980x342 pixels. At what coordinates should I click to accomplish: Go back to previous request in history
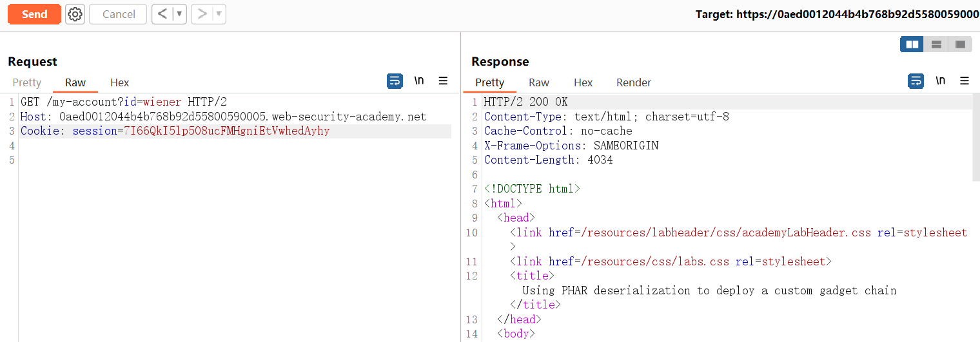coord(162,14)
